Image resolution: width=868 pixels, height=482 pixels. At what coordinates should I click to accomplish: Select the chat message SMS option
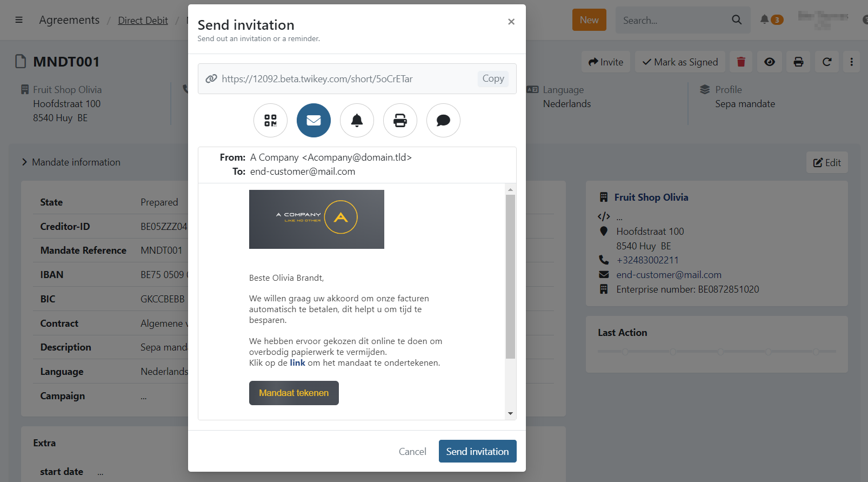coord(443,120)
